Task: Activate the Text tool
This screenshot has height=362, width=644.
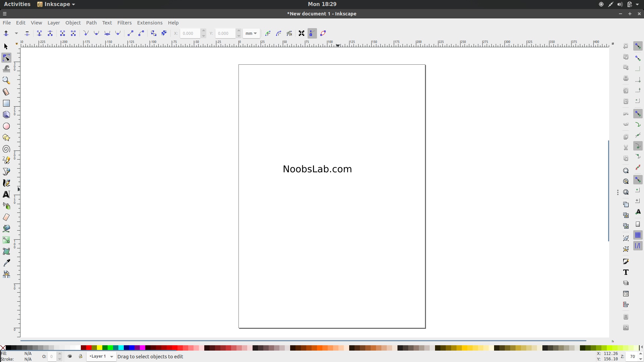Action: (x=6, y=194)
